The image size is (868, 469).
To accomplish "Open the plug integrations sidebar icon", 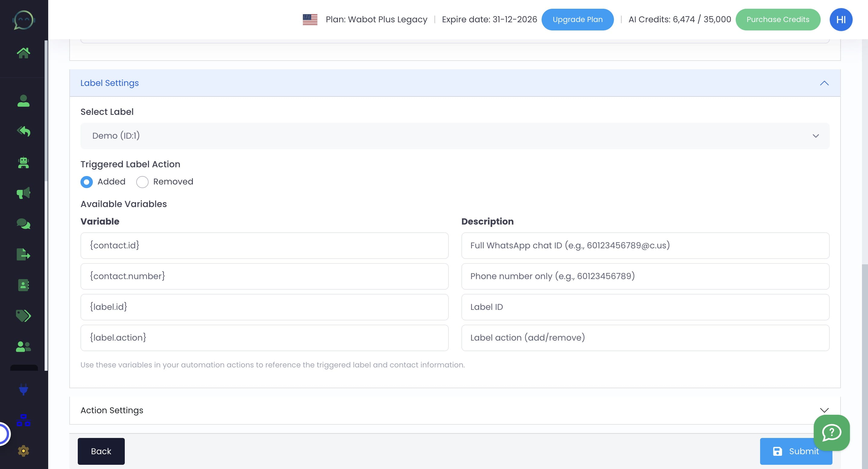I will click(x=23, y=389).
